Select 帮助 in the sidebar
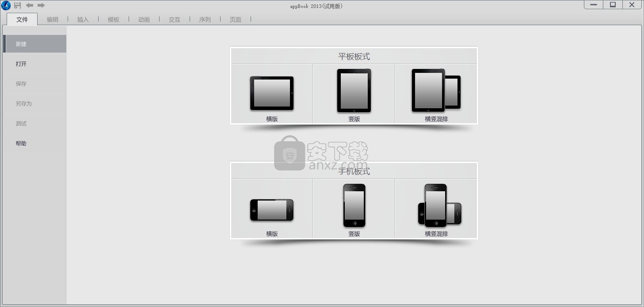The width and height of the screenshot is (644, 307). (x=34, y=144)
